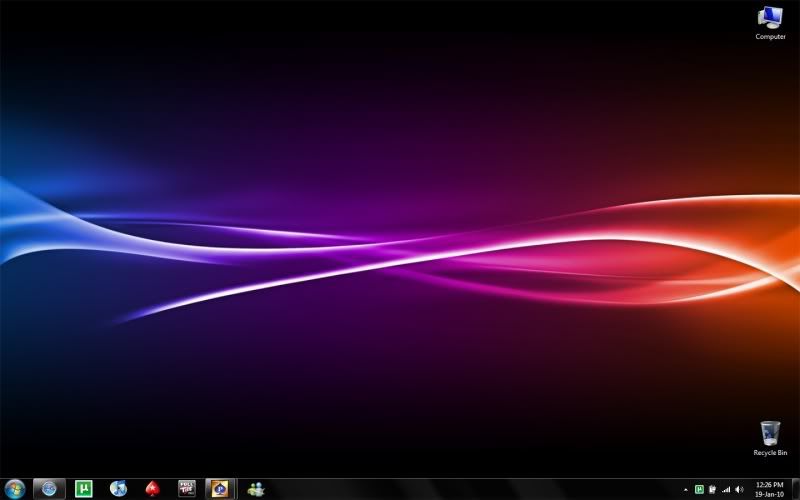Expand the hidden system tray icons arrow
The height and width of the screenshot is (500, 800).
tap(686, 490)
